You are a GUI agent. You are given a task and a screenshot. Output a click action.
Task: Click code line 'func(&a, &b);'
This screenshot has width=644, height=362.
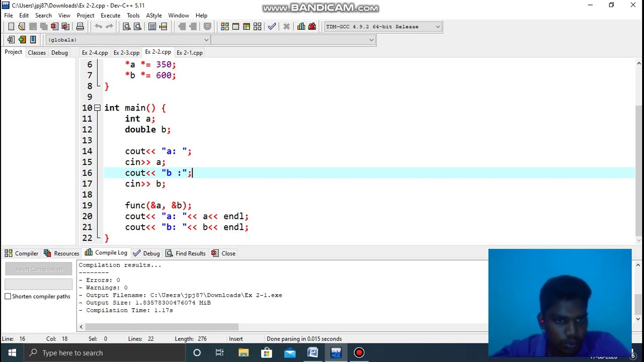[x=158, y=205]
